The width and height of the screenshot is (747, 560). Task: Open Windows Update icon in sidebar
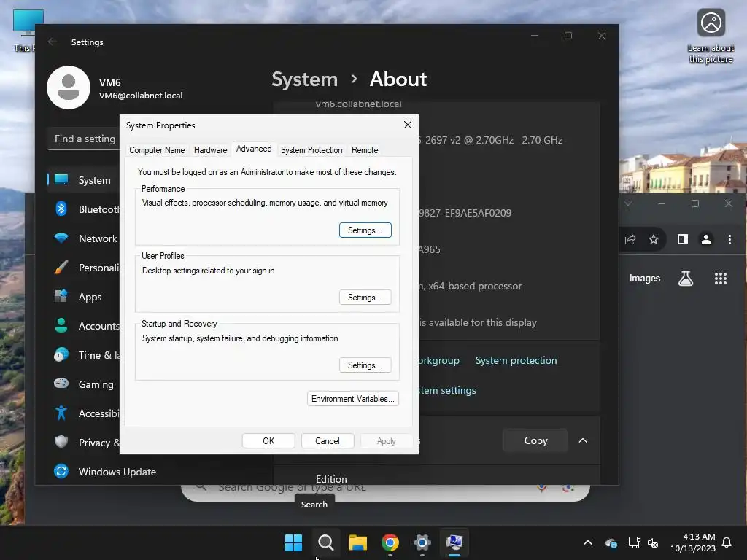click(61, 472)
